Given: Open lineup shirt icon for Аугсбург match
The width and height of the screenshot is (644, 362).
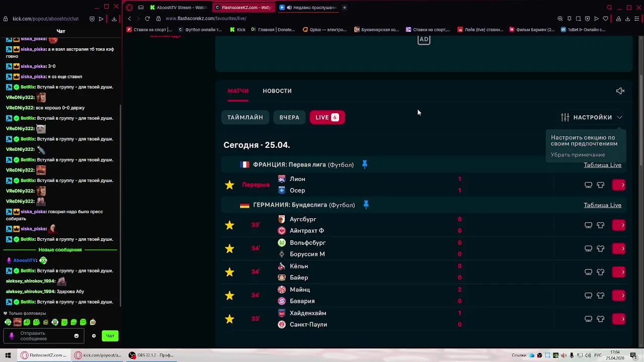Looking at the screenshot, I should point(601,225).
